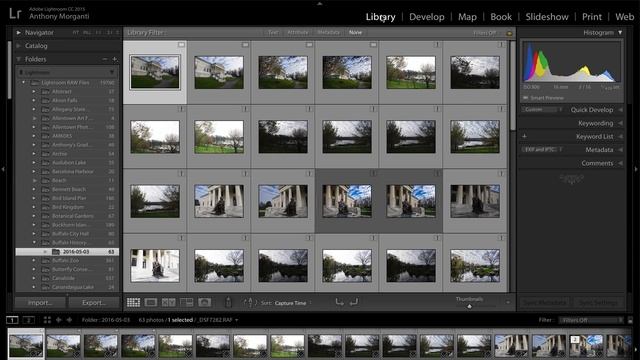Click the Import button

tap(40, 303)
